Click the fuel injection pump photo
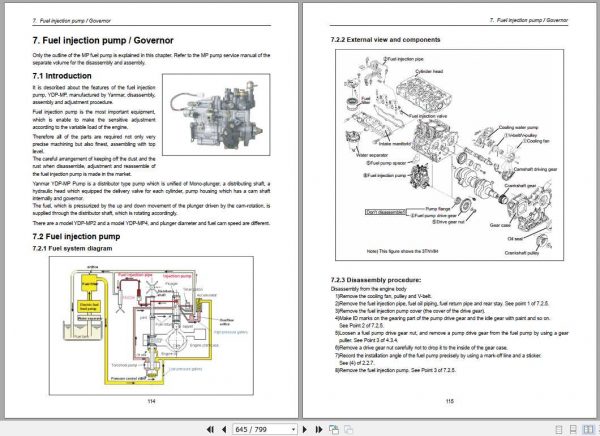 pos(216,115)
